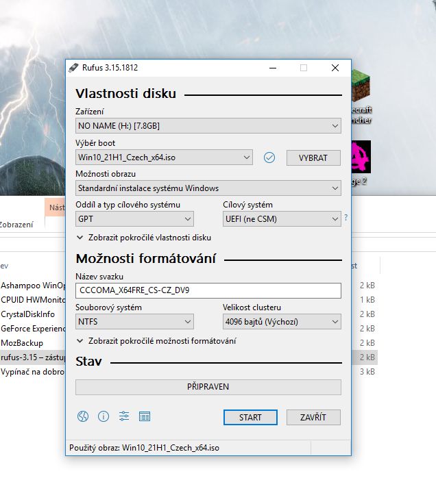436x504 pixels.
Task: Show Rufus about info icon
Action: tap(104, 416)
